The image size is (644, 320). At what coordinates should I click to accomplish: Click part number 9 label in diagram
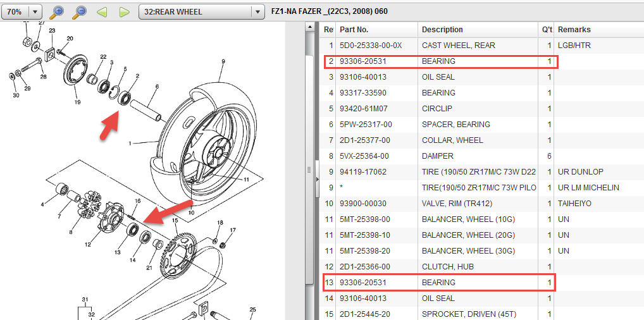tap(223, 62)
